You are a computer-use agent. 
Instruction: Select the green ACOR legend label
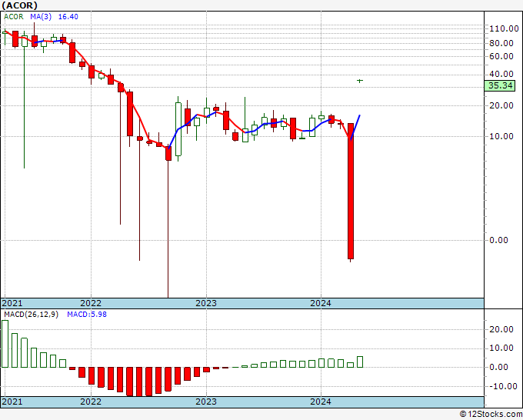[14, 17]
